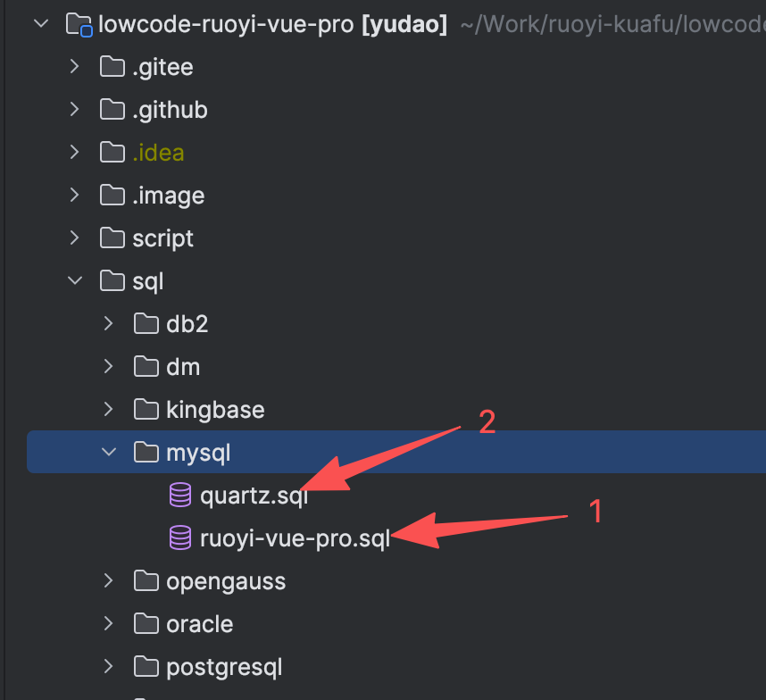Click the ruoyi-vue-pro.sql database file icon

(180, 538)
